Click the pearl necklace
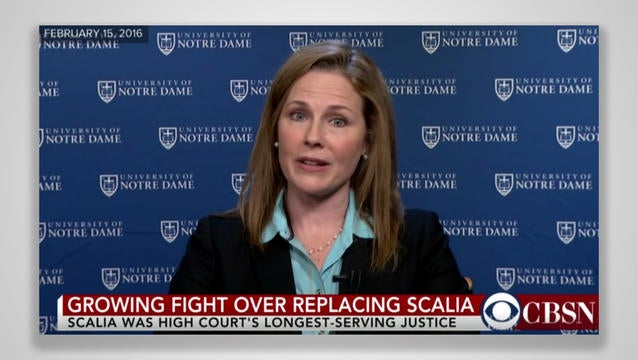The width and height of the screenshot is (638, 360). 324,244
